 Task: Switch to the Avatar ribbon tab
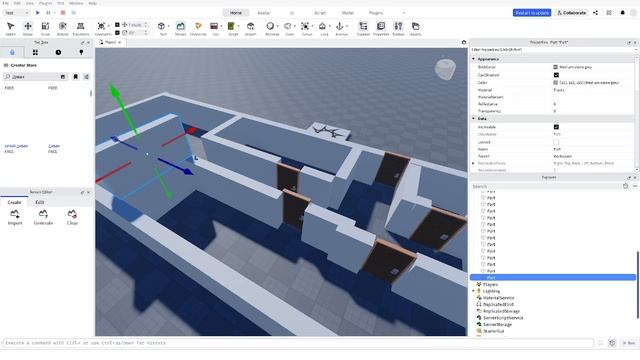[x=264, y=13]
